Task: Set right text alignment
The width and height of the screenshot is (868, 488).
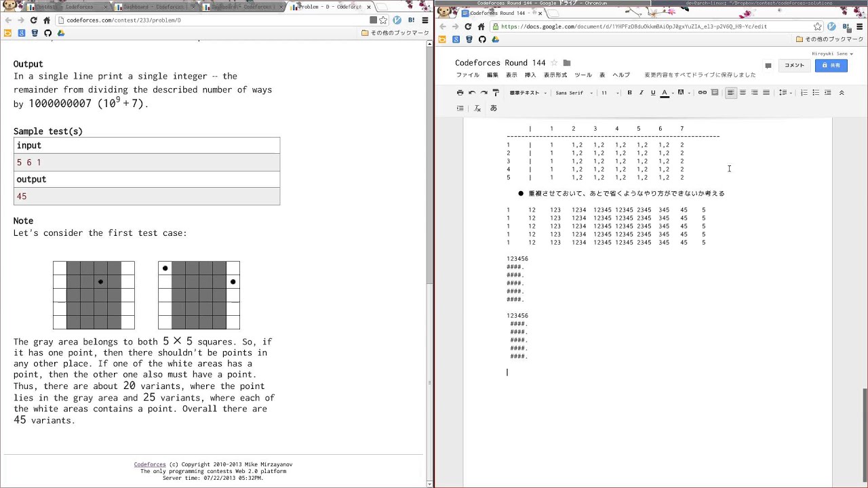Action: [754, 93]
